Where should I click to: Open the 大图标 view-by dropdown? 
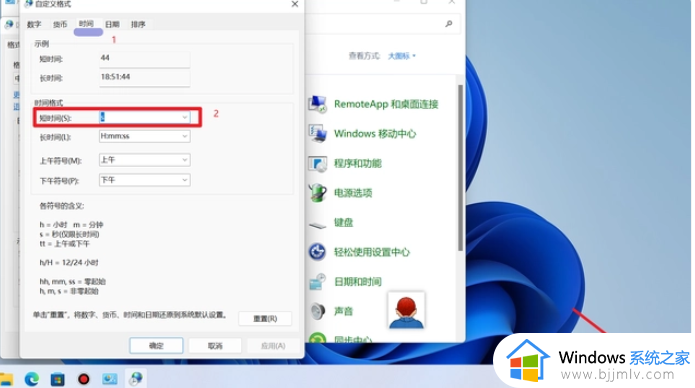402,56
